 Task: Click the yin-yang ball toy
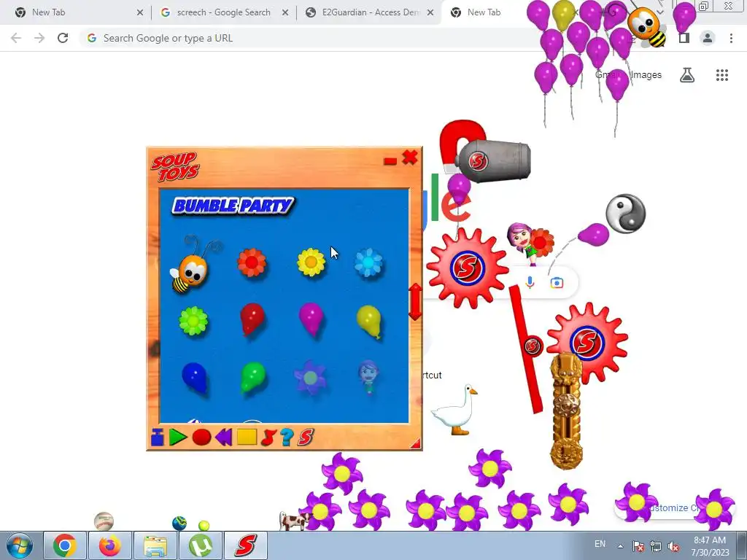[x=625, y=214]
